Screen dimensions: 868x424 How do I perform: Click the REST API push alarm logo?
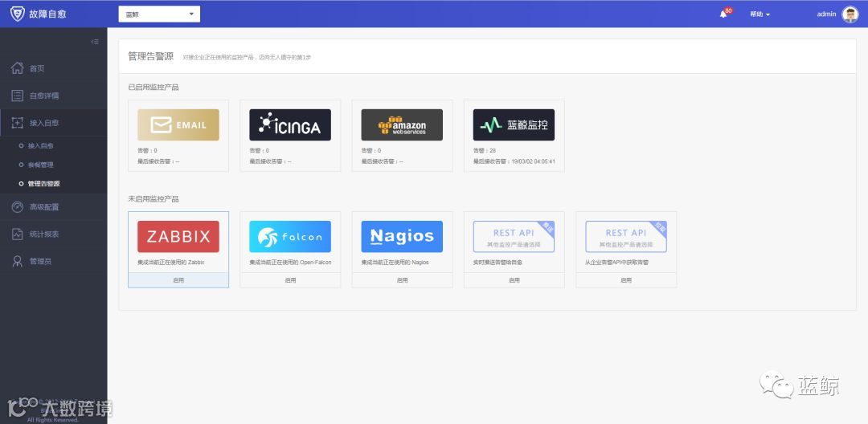pos(514,237)
